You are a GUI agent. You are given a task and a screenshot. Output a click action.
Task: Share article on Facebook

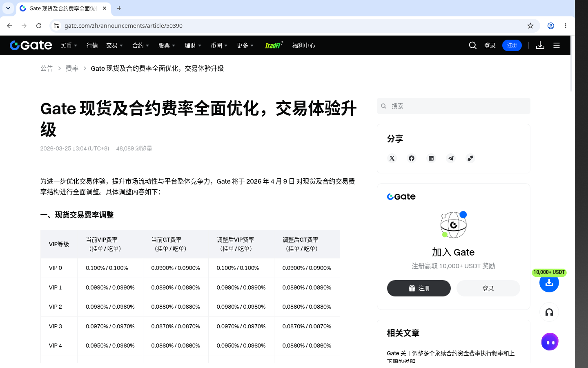[412, 158]
